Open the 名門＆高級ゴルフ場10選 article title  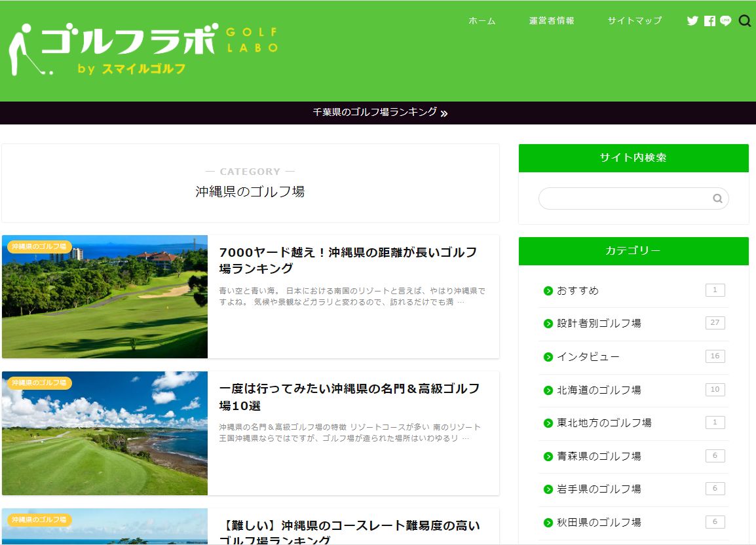pos(350,397)
